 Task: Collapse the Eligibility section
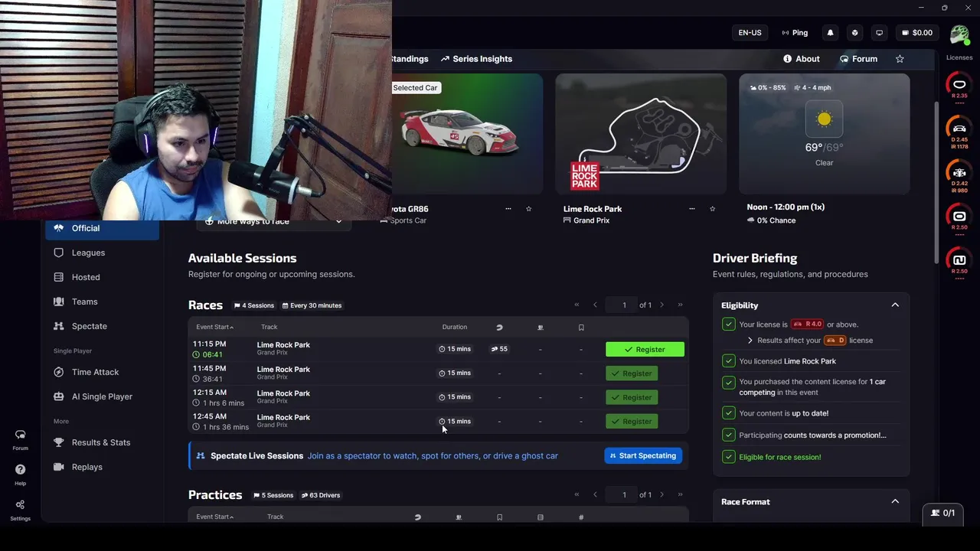click(x=894, y=305)
